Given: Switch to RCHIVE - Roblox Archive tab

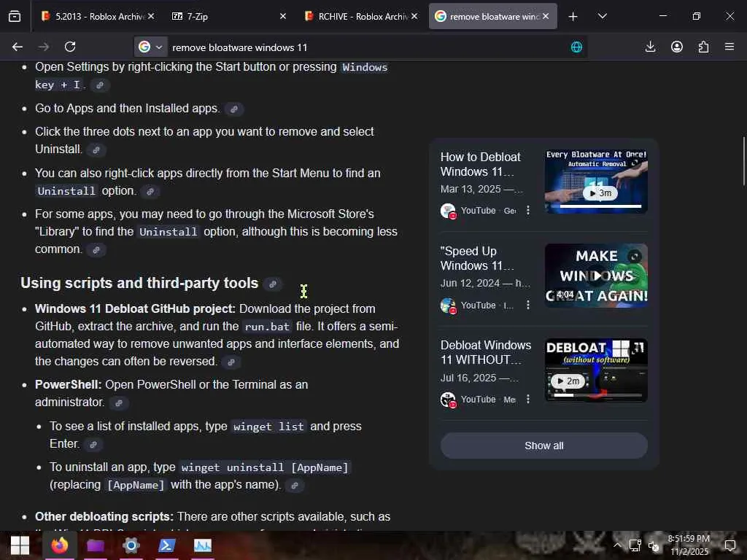Looking at the screenshot, I should (357, 16).
